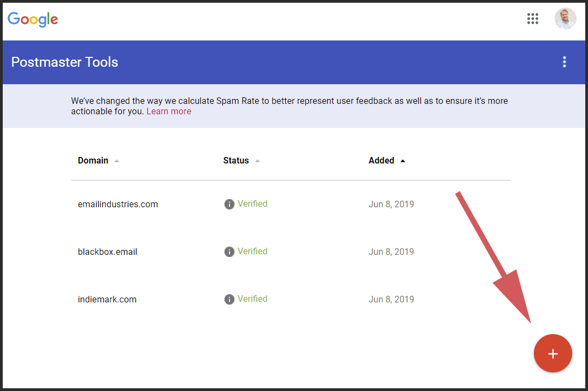Screen dimensions: 588x391
Task: Expand the Status column sort arrow
Action: (x=256, y=160)
